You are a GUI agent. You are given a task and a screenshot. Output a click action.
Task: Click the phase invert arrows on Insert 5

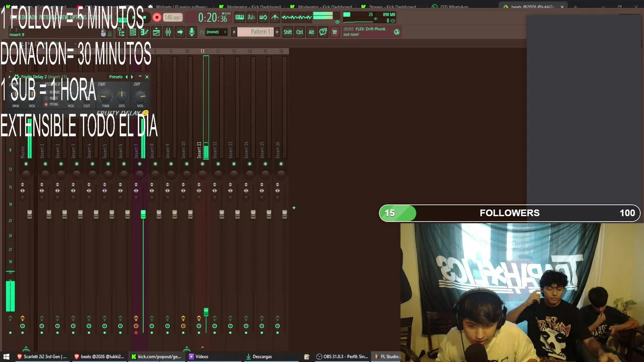click(105, 185)
